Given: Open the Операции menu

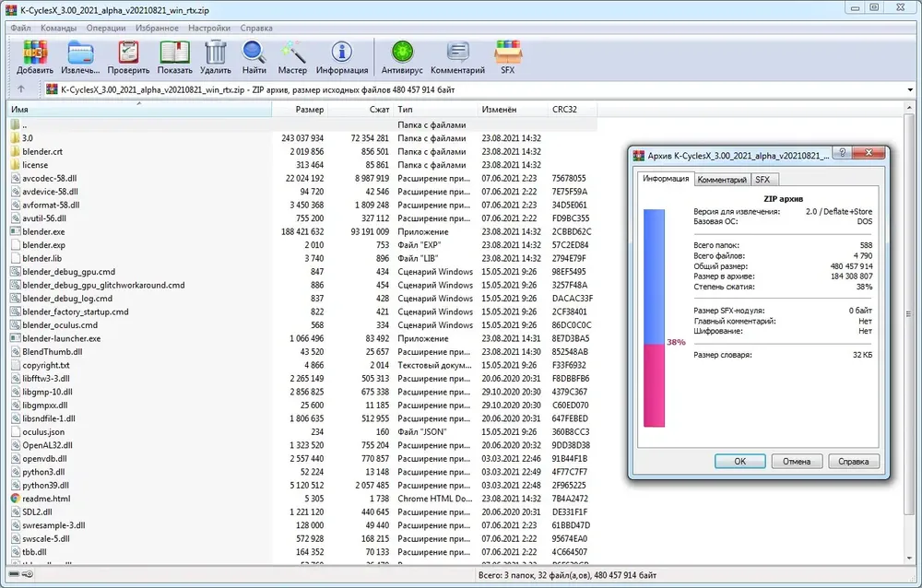Looking at the screenshot, I should (x=106, y=28).
